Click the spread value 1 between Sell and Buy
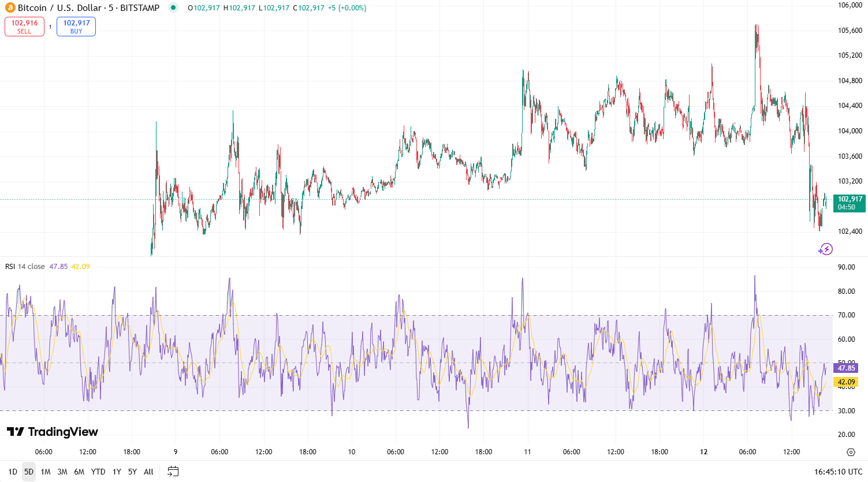 pyautogui.click(x=50, y=27)
